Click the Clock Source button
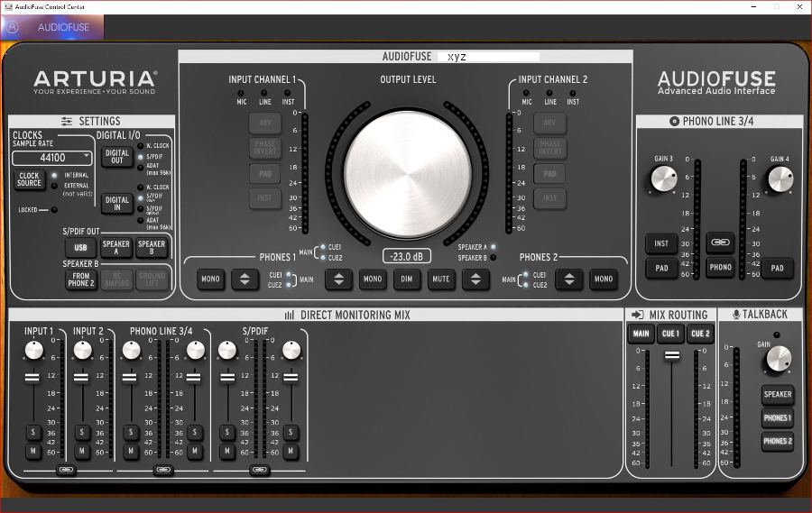Image resolution: width=812 pixels, height=513 pixels. point(29,179)
